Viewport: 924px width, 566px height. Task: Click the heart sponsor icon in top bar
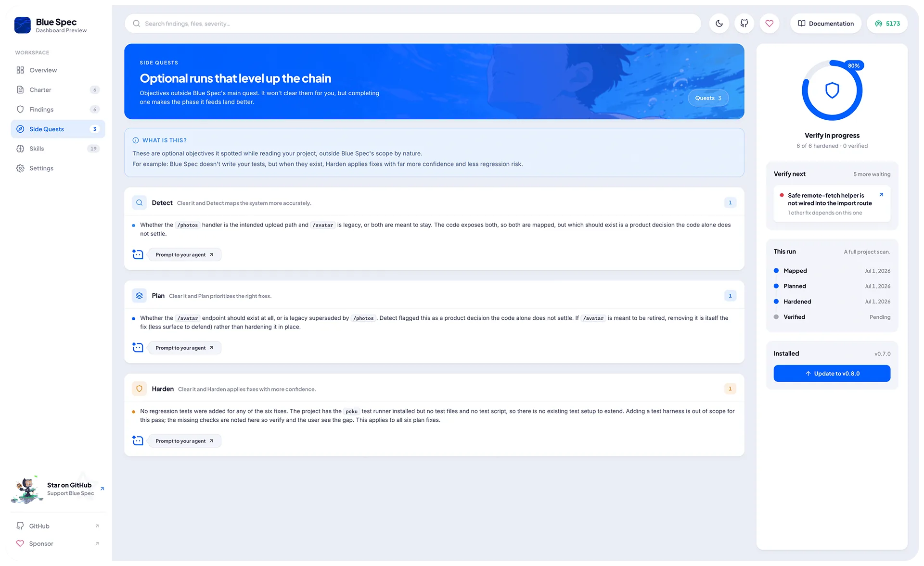[x=769, y=24]
